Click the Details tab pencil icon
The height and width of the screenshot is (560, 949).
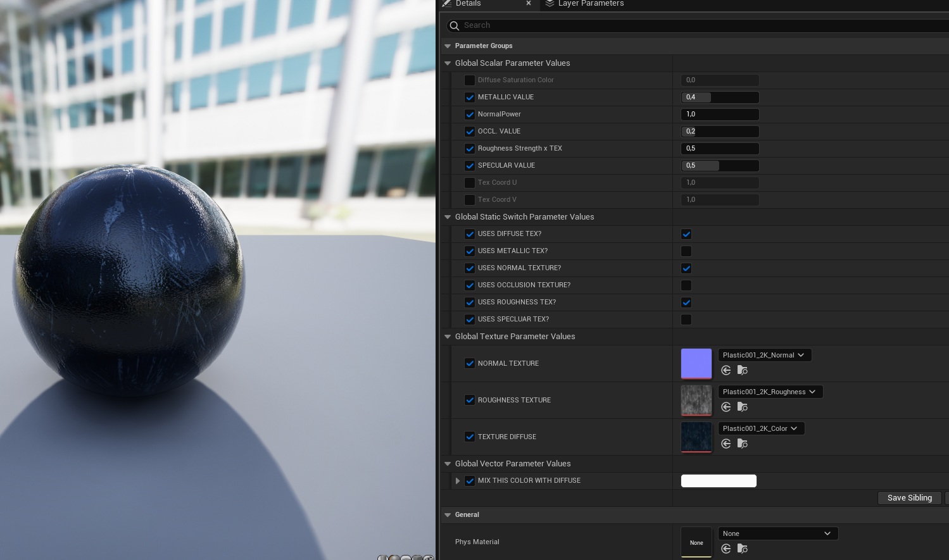click(x=447, y=3)
